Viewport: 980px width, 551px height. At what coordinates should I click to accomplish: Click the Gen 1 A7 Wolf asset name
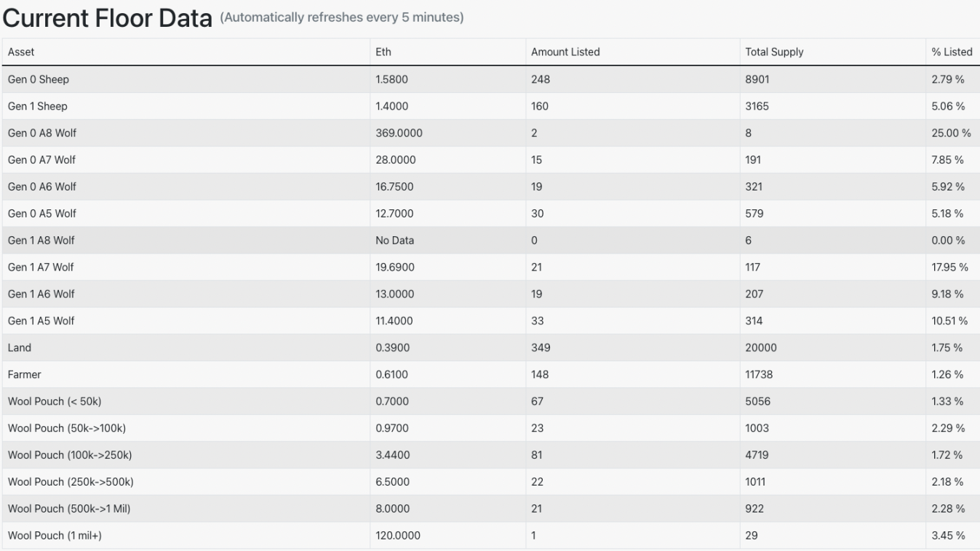point(41,268)
